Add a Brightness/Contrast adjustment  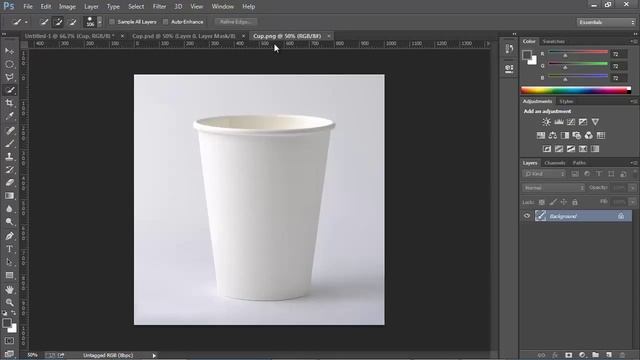[546, 122]
